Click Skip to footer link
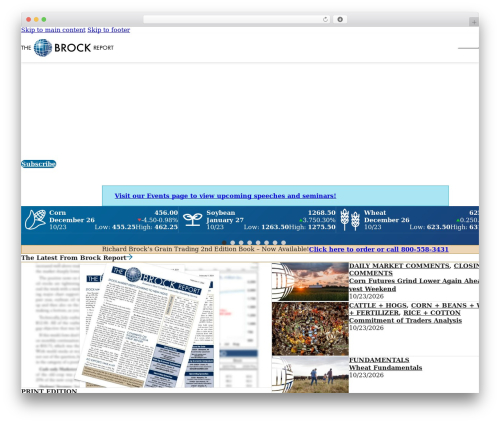 click(x=109, y=30)
